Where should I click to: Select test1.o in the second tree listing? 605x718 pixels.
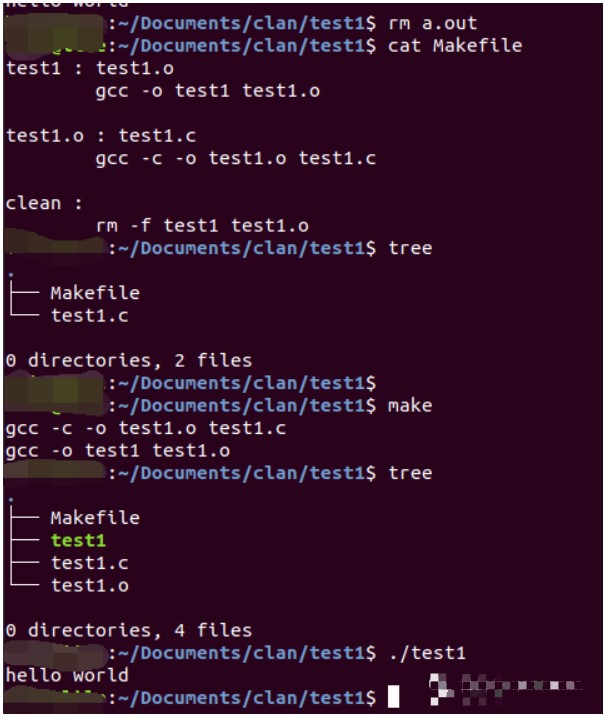[89, 585]
